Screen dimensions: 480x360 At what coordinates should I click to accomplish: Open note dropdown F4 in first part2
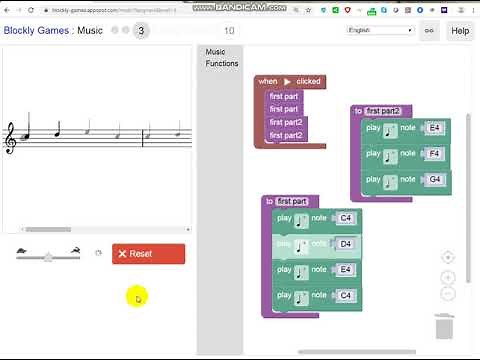pyautogui.click(x=434, y=154)
